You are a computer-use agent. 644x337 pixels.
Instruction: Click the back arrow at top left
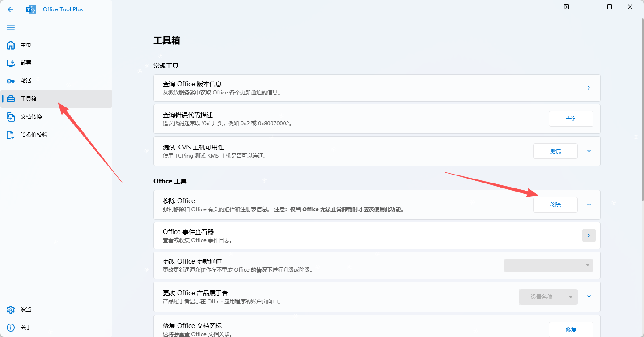pyautogui.click(x=10, y=9)
